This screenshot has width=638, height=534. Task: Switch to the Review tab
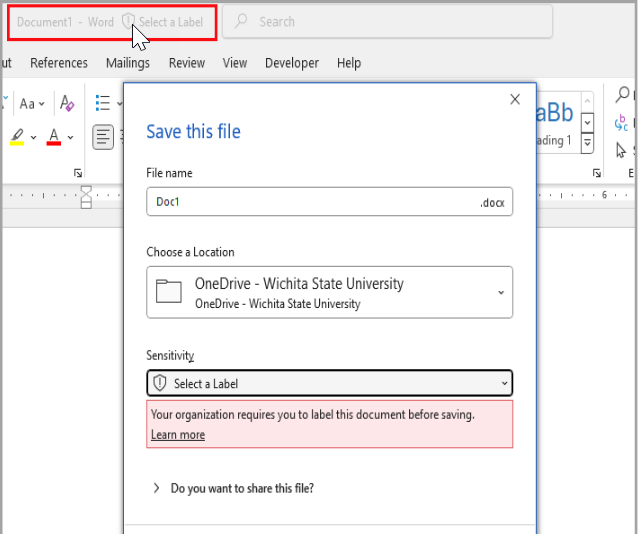[187, 63]
